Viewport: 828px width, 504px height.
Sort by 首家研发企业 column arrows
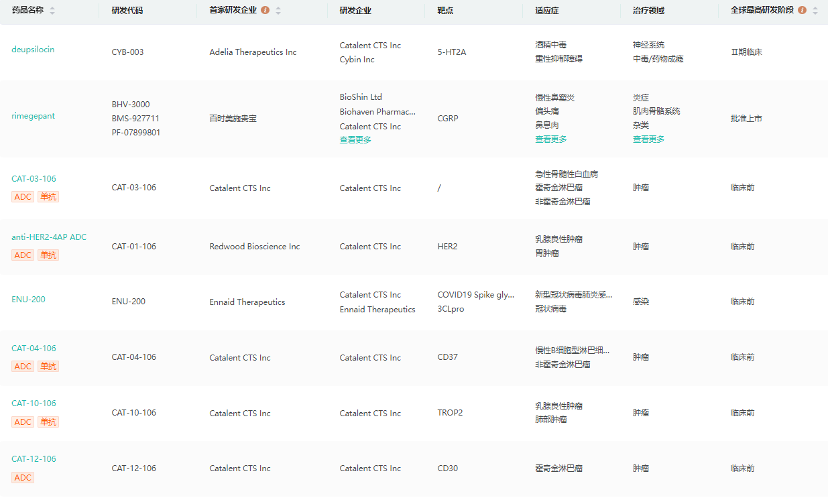point(278,11)
